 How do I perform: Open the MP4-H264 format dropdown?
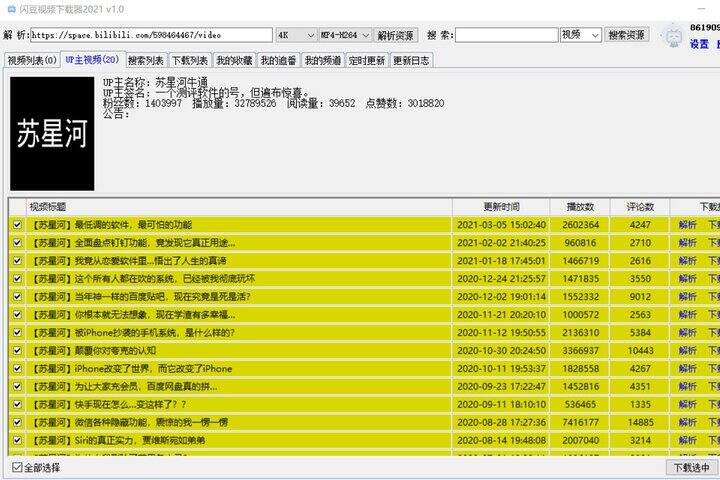pos(345,35)
